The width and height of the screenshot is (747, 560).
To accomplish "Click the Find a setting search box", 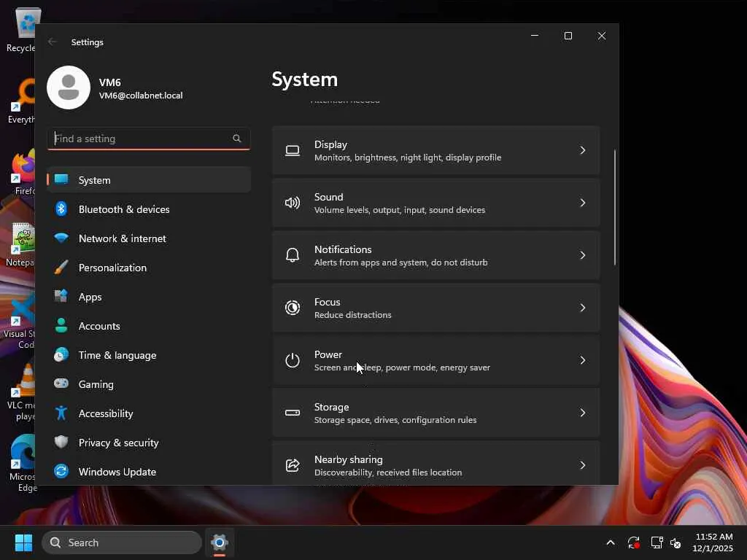I will click(142, 139).
